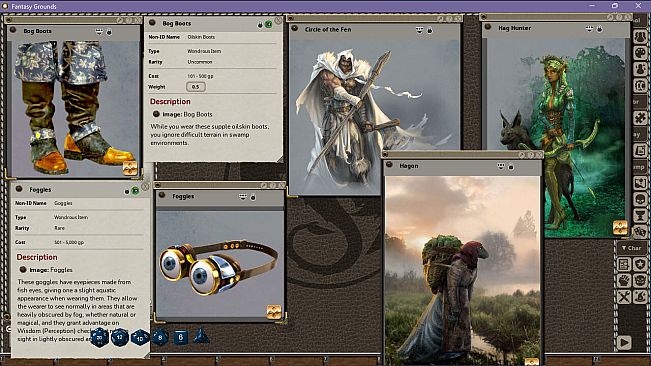This screenshot has width=651, height=366.
Task: Toggle lock on Foggles item record
Action: [x=127, y=191]
